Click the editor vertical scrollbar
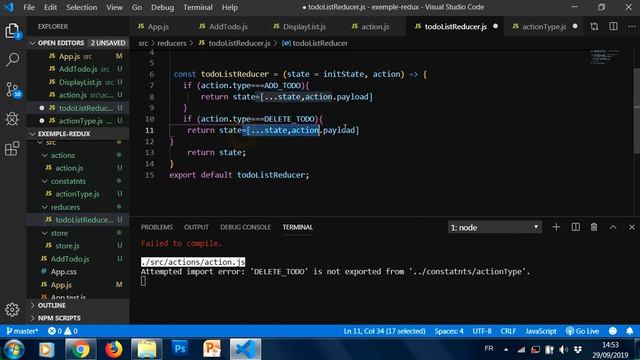 pyautogui.click(x=637, y=110)
